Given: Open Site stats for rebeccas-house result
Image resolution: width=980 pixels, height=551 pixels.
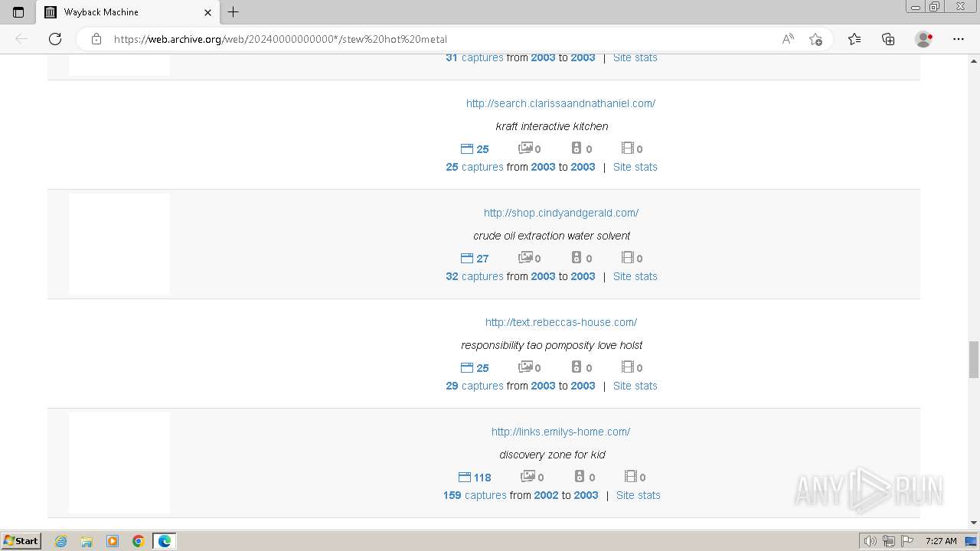Looking at the screenshot, I should tap(635, 386).
